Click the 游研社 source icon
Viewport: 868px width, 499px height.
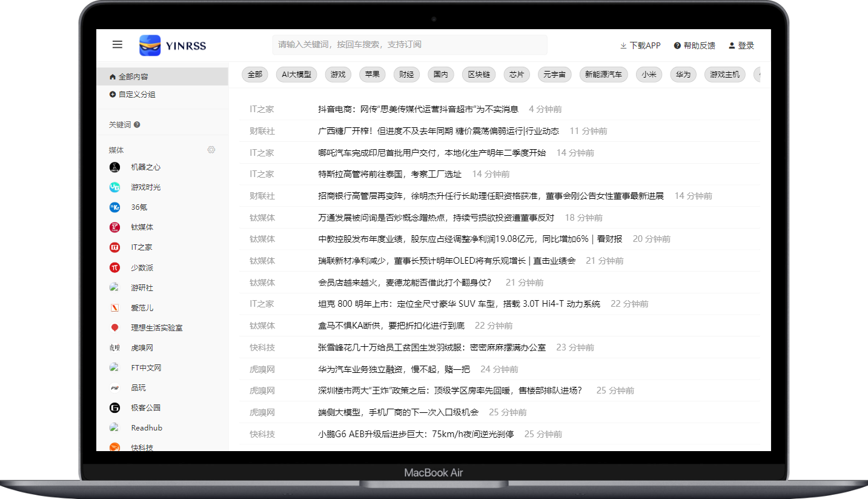point(114,287)
